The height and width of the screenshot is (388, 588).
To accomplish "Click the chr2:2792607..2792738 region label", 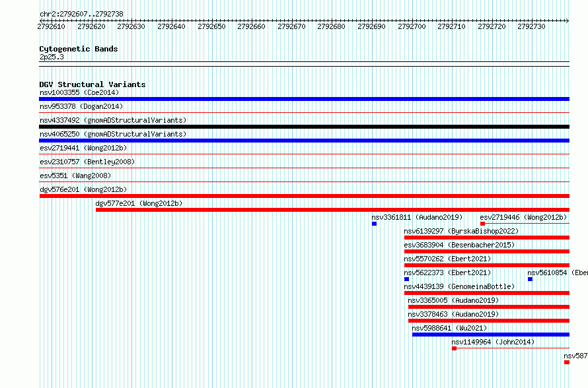I will [x=81, y=14].
